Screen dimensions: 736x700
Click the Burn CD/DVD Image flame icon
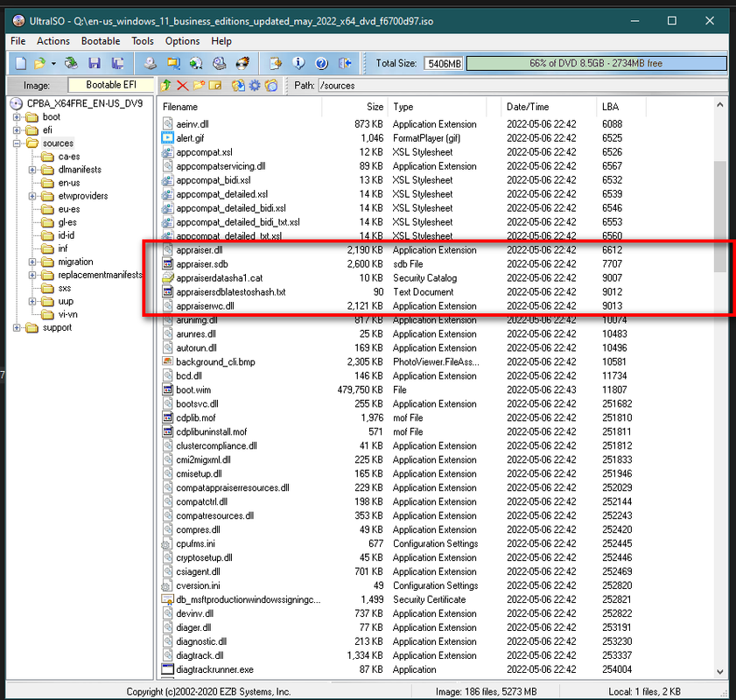[242, 63]
